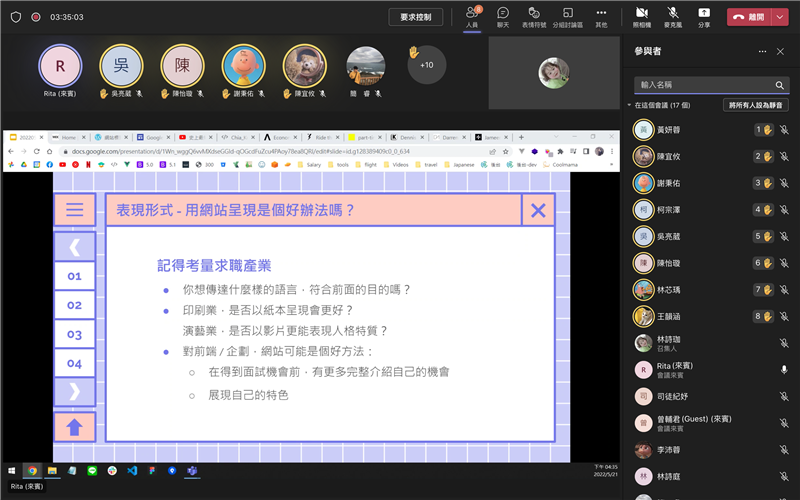800x500 pixels.
Task: Click the search icon in participant name field
Action: pos(780,85)
